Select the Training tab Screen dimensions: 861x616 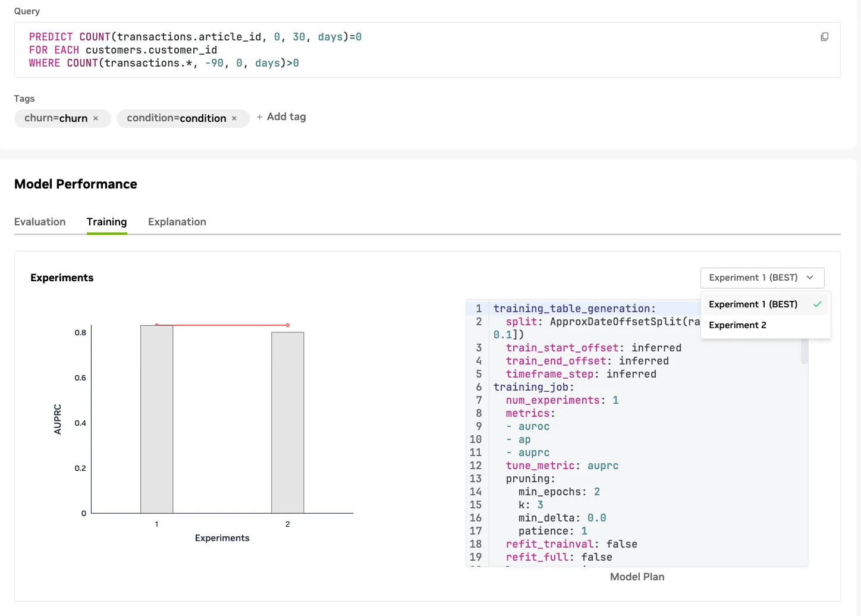click(107, 222)
